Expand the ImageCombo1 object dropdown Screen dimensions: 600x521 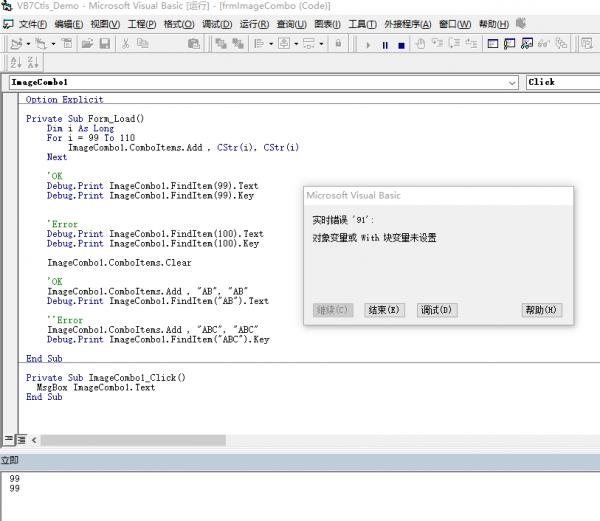[x=512, y=83]
